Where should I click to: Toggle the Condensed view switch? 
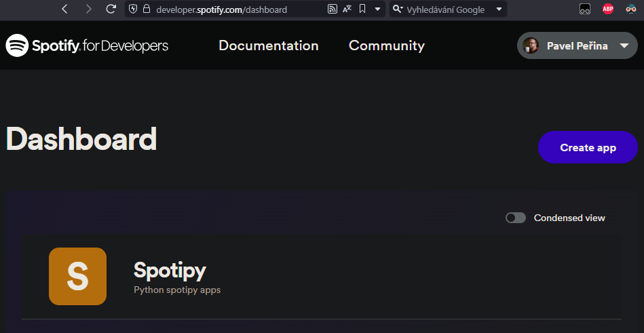516,218
